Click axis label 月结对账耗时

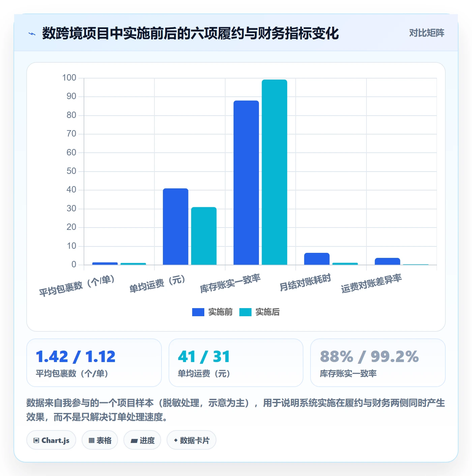point(305,282)
